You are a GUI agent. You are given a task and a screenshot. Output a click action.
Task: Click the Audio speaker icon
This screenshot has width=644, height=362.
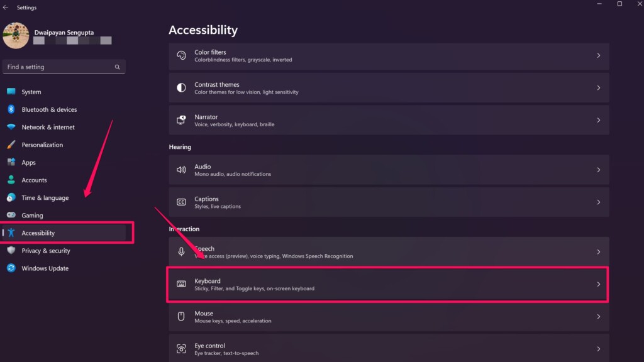[x=181, y=170]
